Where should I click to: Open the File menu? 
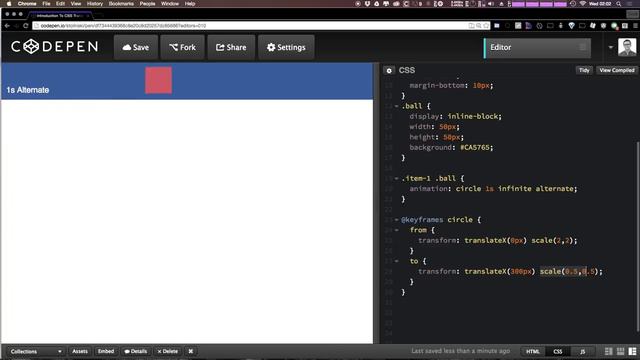(x=46, y=4)
